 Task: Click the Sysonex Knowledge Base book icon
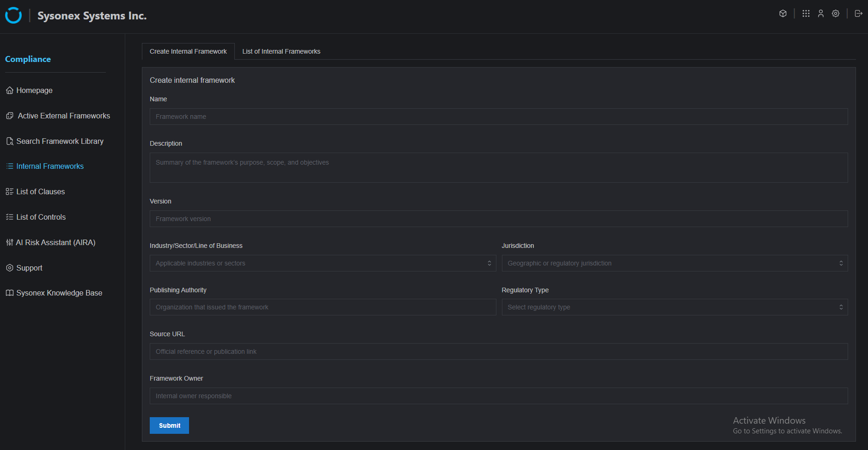9,293
